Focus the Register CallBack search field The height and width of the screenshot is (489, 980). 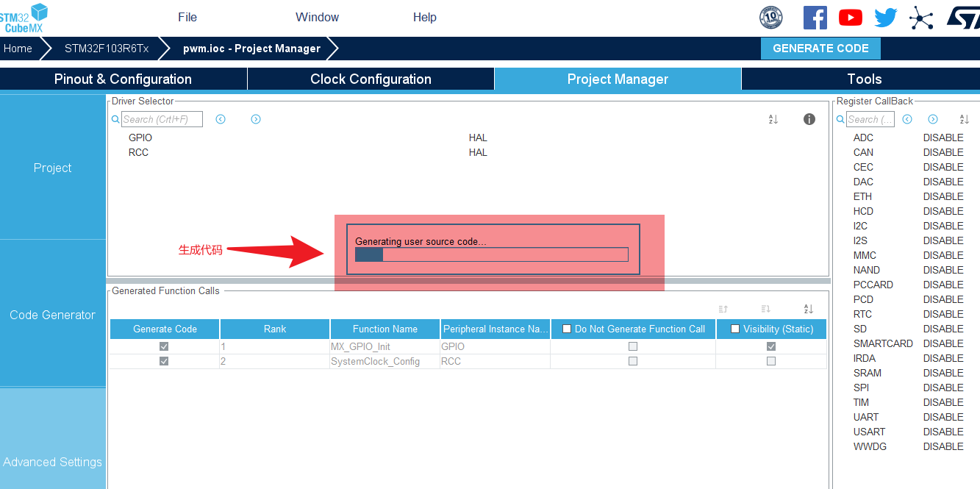pyautogui.click(x=870, y=119)
